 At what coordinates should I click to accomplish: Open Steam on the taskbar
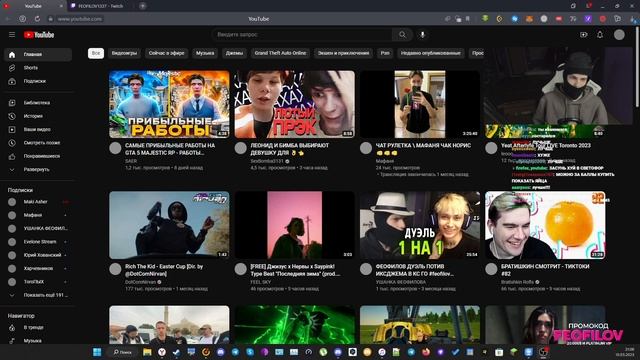pyautogui.click(x=176, y=352)
